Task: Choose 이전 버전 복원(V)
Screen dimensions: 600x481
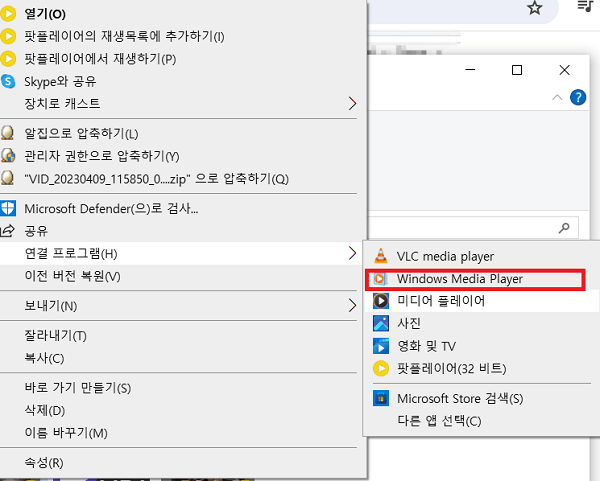Action: point(72,276)
